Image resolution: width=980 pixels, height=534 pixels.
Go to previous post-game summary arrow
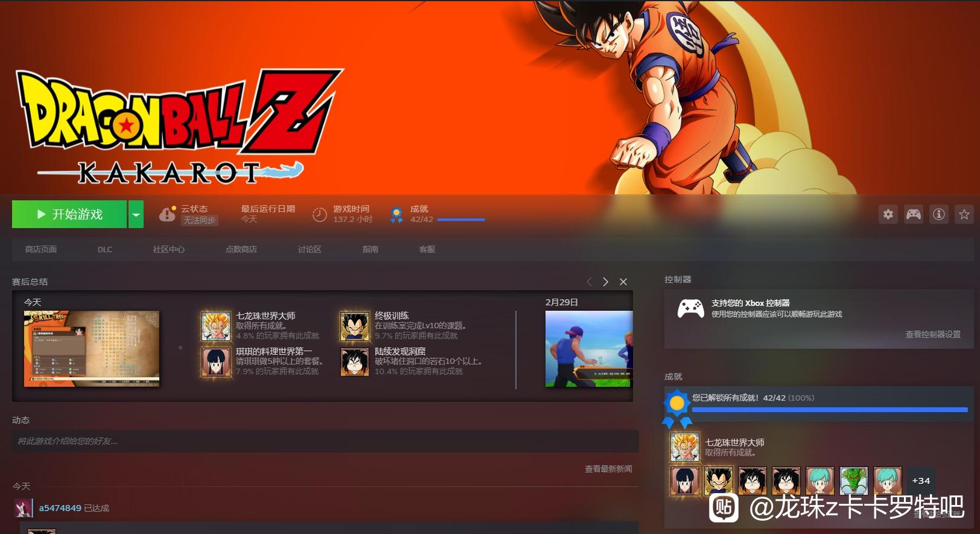[590, 282]
